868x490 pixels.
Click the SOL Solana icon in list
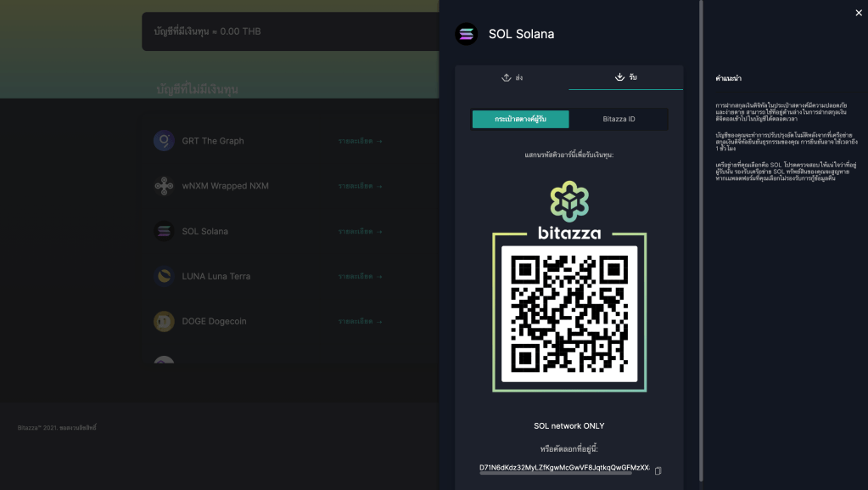click(x=164, y=231)
